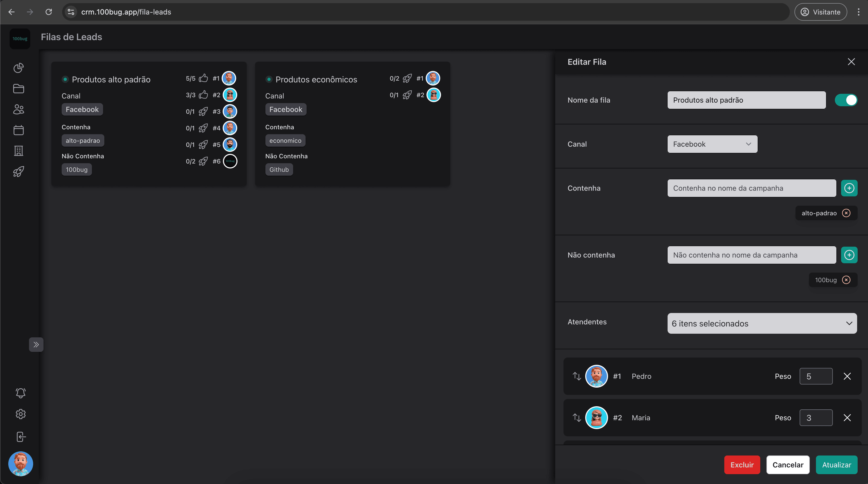
Task: Click avatar #4 in Produtos alto padrão card
Action: click(230, 128)
